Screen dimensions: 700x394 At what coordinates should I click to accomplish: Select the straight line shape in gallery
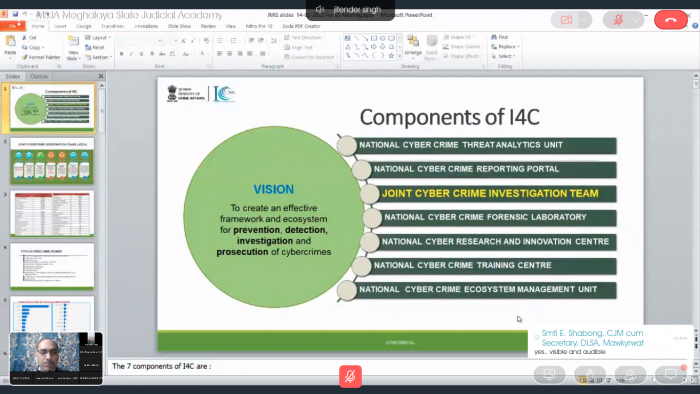356,38
